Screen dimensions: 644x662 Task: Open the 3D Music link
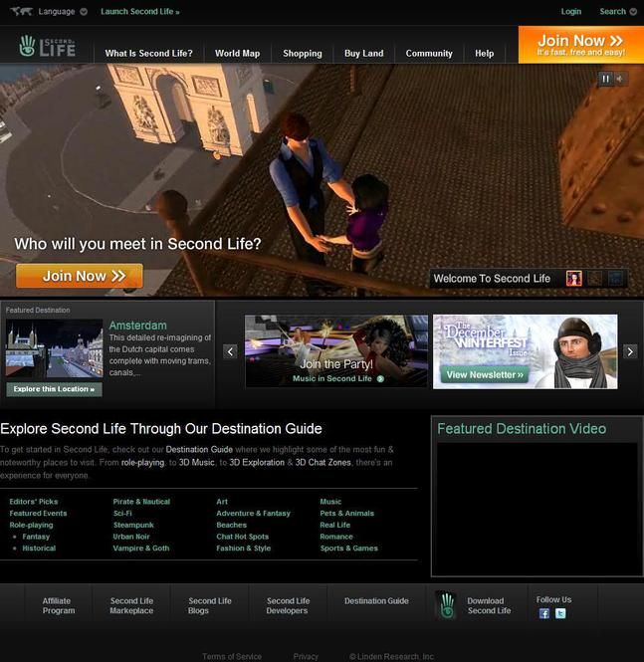click(197, 462)
